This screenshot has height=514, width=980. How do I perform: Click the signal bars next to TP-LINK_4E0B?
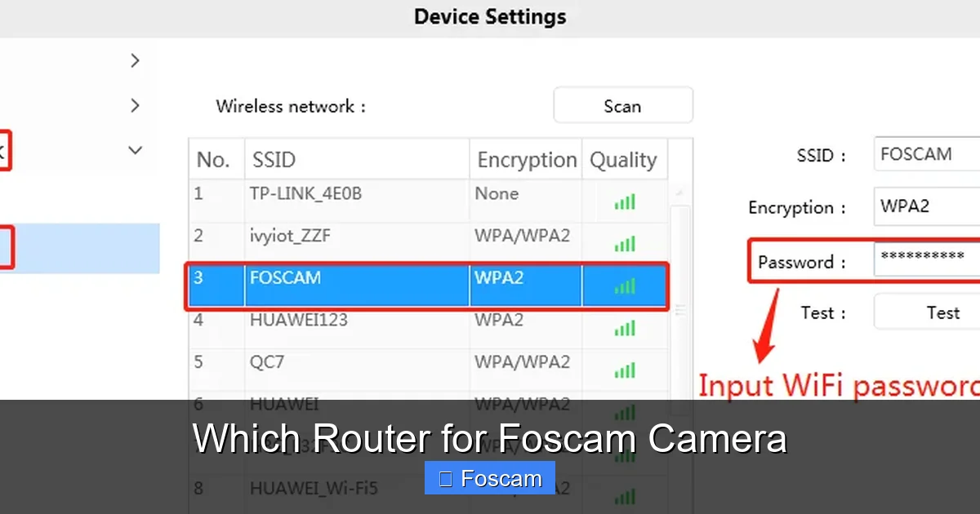(625, 201)
